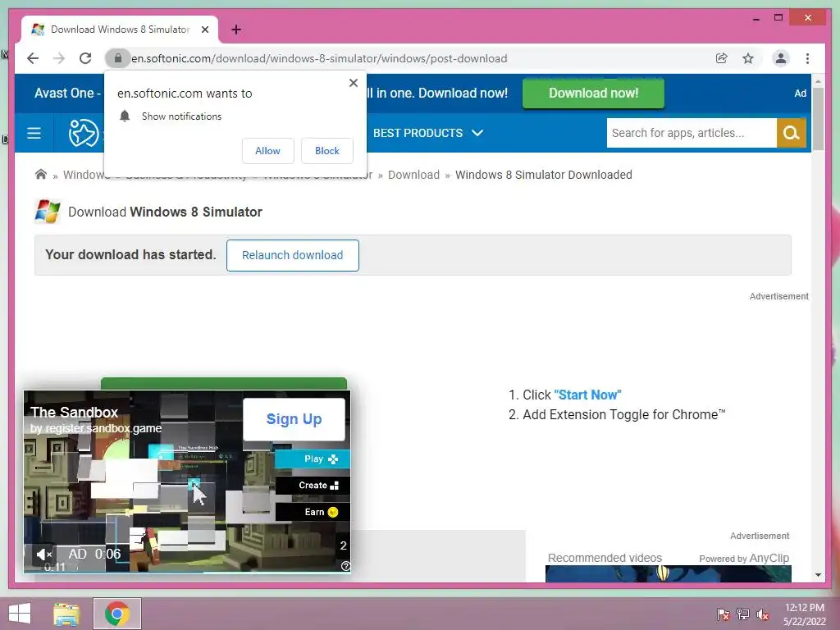Image resolution: width=840 pixels, height=630 pixels.
Task: Open the Action Center flag icon
Action: 724,614
